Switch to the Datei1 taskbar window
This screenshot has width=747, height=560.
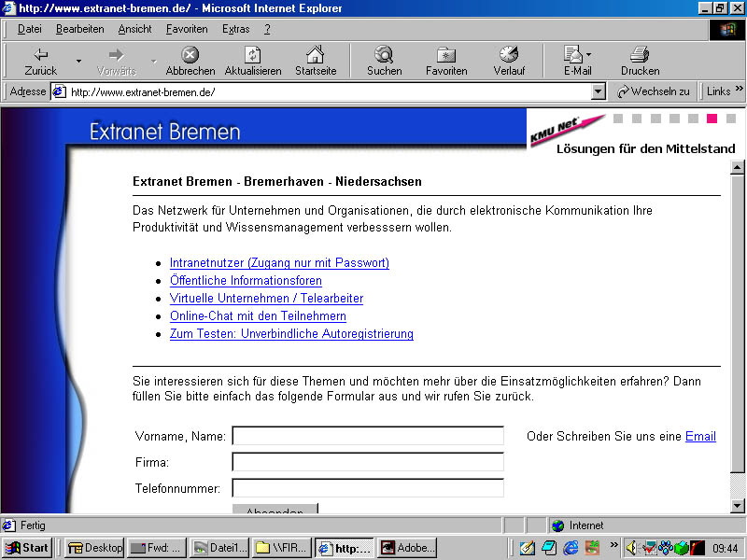coord(219,548)
